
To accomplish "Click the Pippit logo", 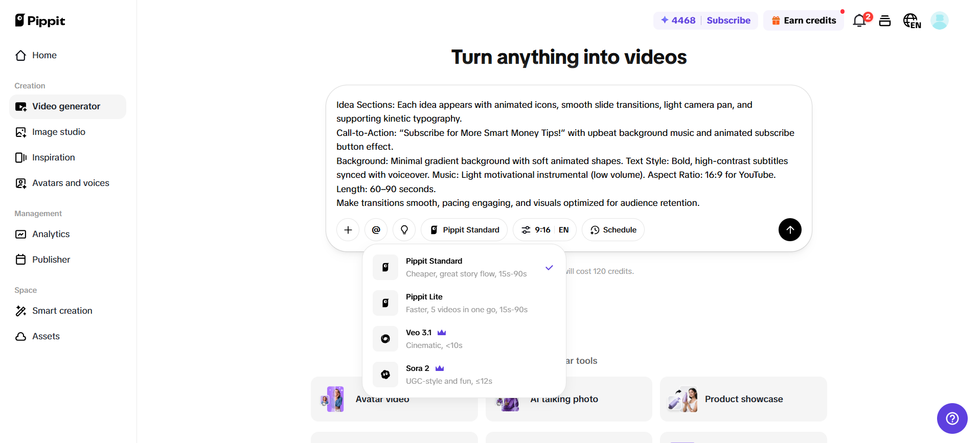I will (40, 20).
